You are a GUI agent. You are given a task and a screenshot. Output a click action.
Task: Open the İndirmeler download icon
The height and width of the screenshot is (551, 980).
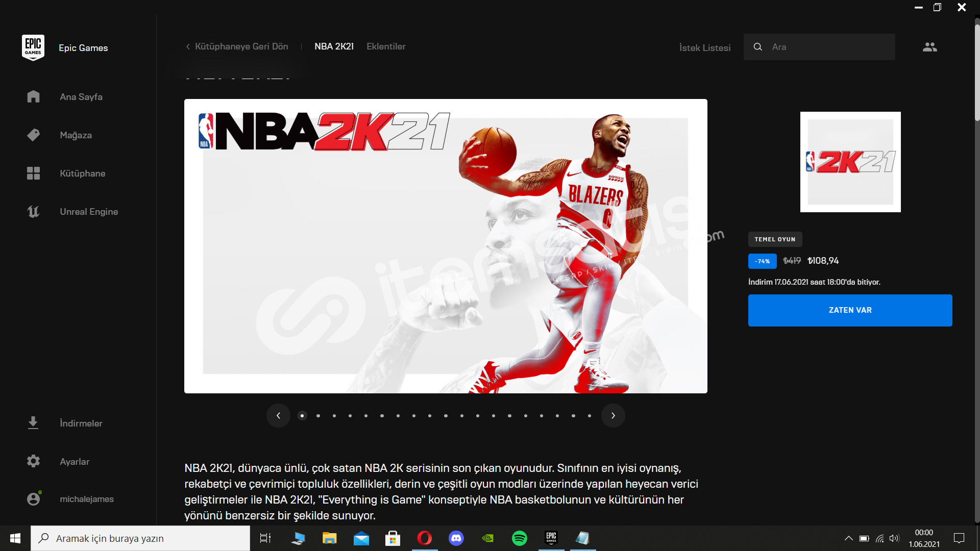(x=33, y=423)
